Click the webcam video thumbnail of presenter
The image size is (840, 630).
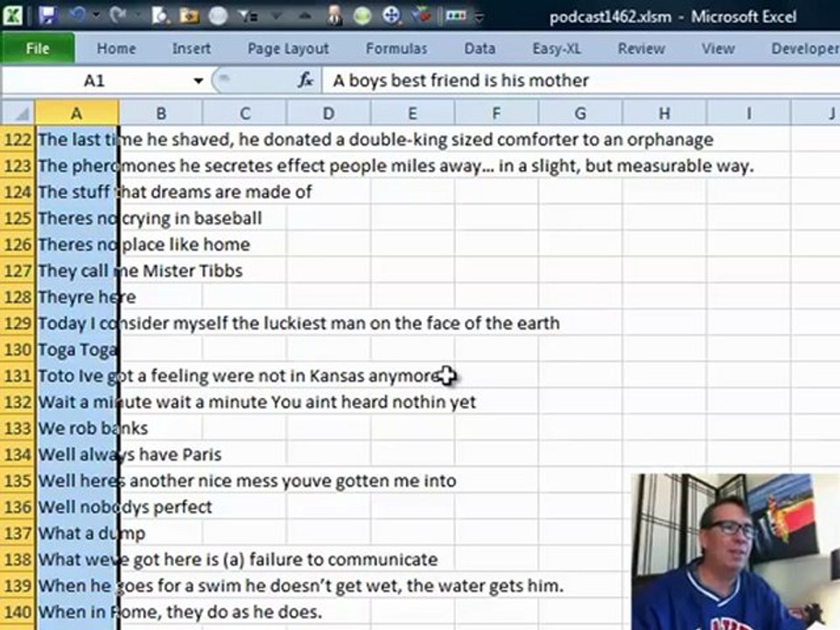tap(736, 552)
